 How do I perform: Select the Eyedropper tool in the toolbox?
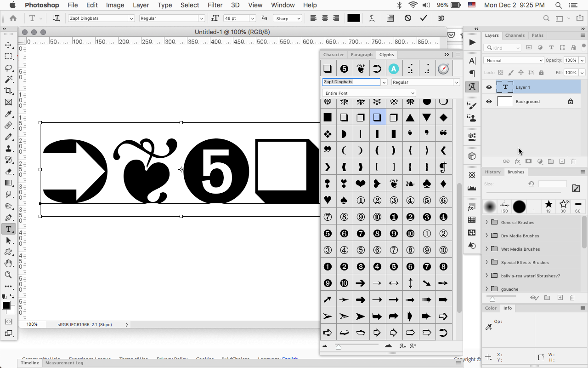[x=8, y=114]
